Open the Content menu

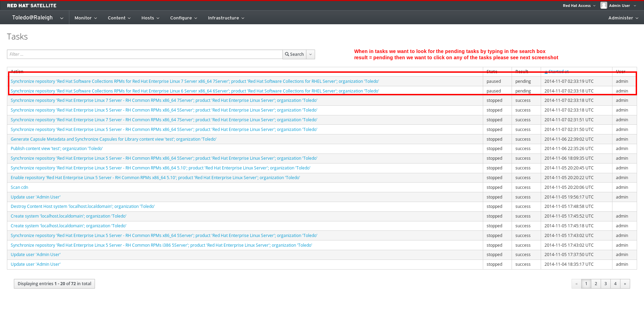(119, 18)
